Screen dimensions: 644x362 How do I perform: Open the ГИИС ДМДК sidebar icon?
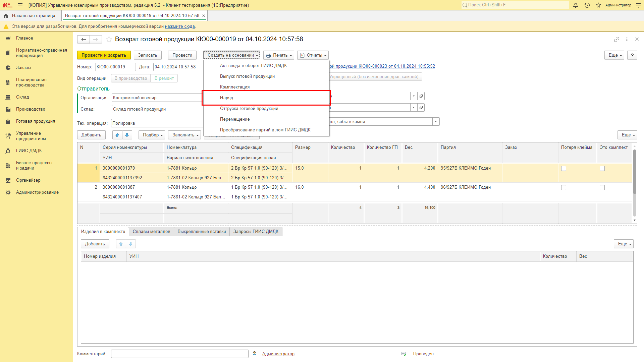click(8, 151)
